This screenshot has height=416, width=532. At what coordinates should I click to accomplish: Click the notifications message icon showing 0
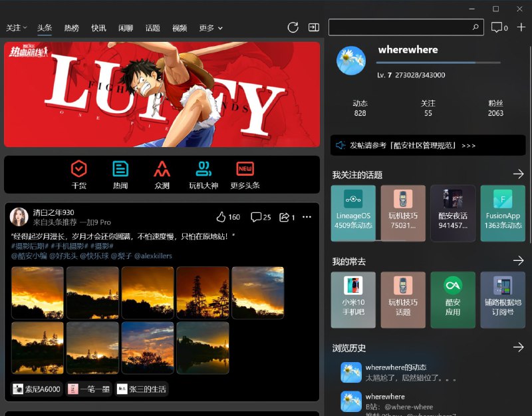pyautogui.click(x=498, y=27)
